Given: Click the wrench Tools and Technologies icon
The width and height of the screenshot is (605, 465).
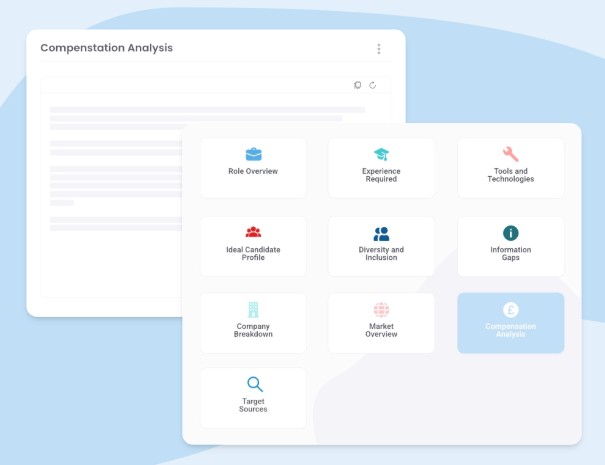Looking at the screenshot, I should 510,154.
